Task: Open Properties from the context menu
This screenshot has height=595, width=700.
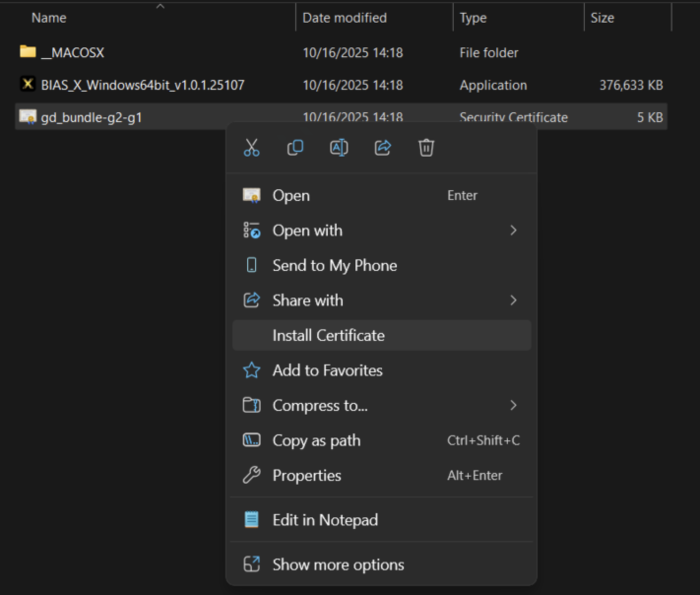Action: [x=307, y=475]
